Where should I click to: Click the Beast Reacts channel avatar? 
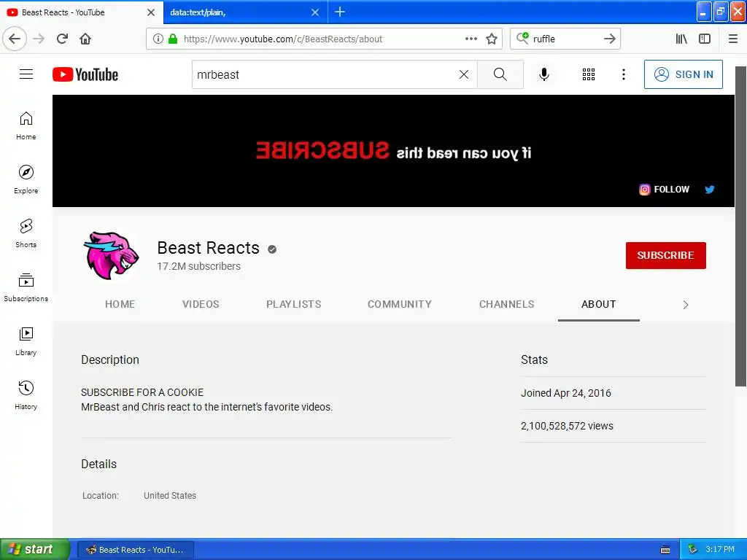(112, 255)
